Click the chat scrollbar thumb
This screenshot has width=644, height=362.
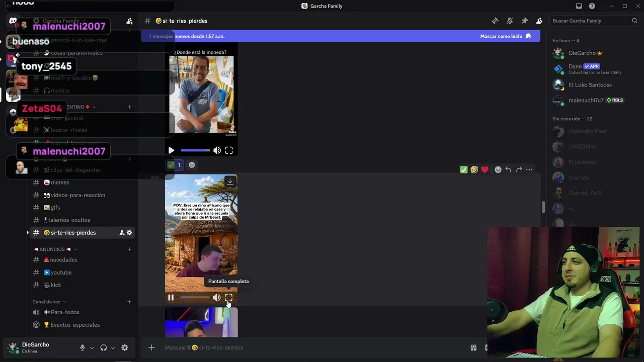(542, 207)
